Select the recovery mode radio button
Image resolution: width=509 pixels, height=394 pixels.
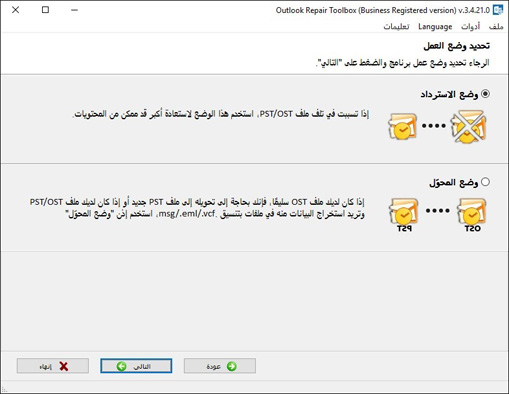coord(485,94)
